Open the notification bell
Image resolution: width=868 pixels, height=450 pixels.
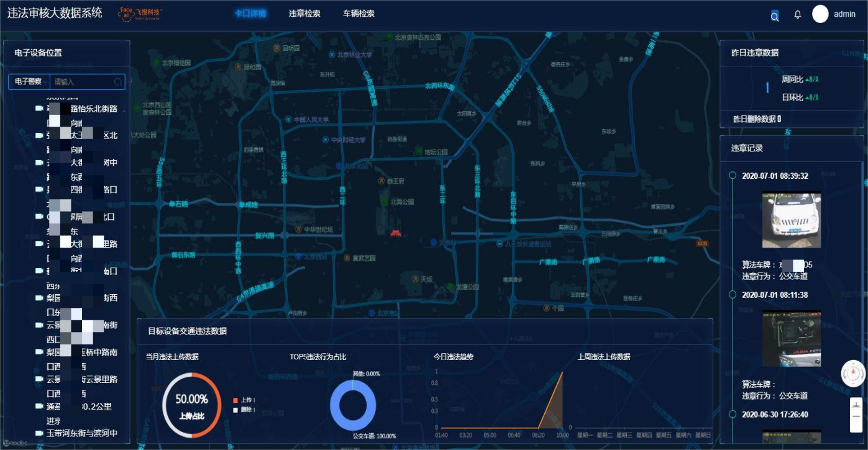coord(798,14)
